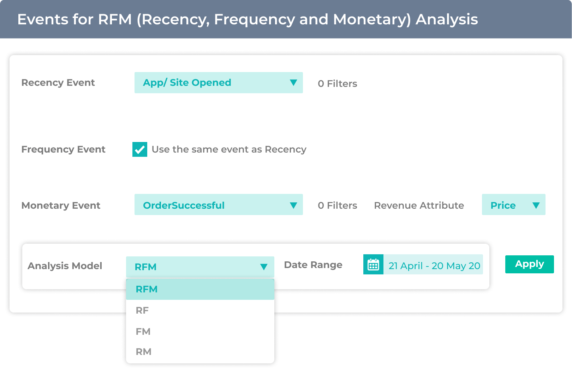Click the calendar icon for date range

coord(373,265)
